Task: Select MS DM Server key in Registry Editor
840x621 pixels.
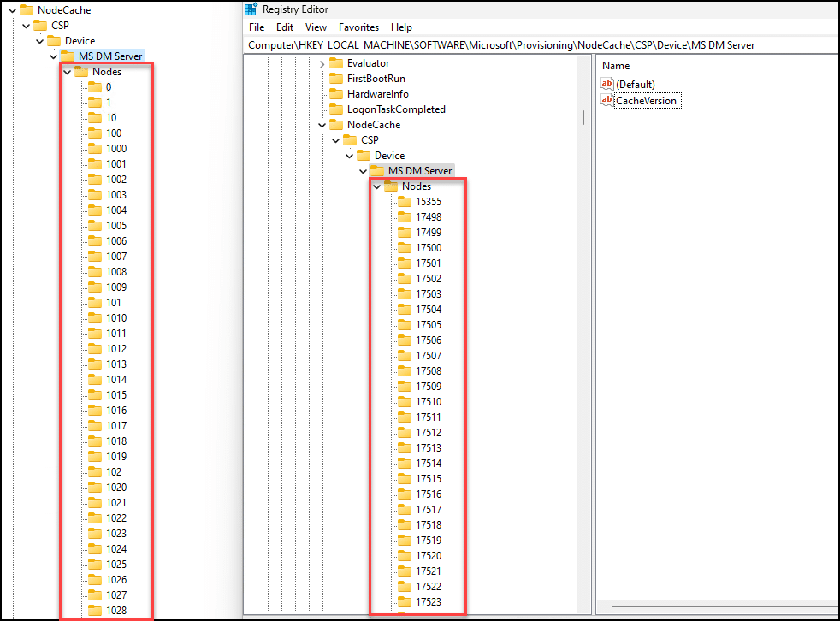Action: coord(419,171)
